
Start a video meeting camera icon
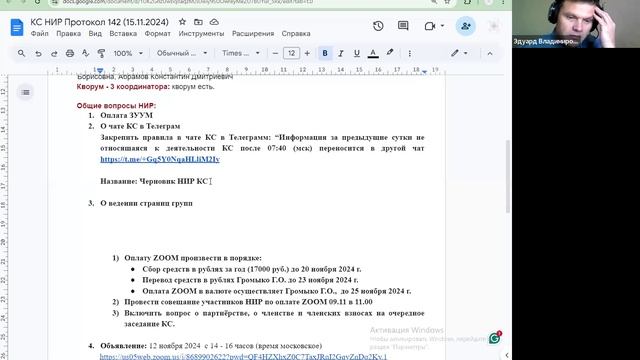click(430, 26)
